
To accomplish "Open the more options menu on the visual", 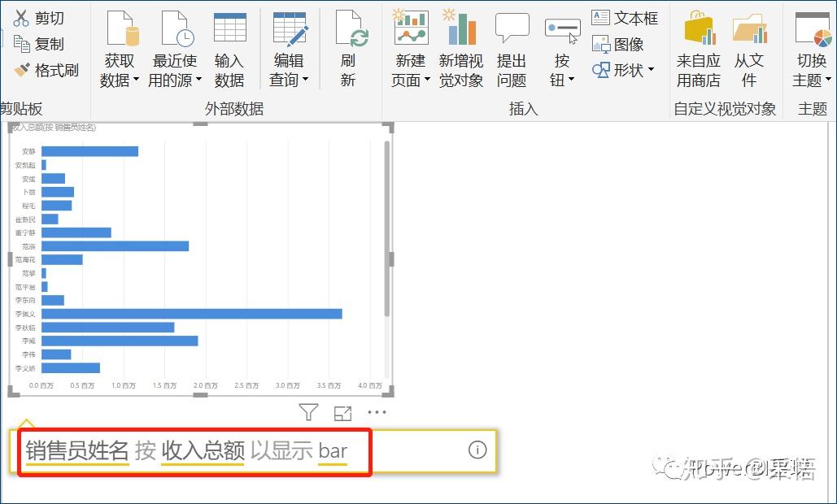I will [377, 412].
